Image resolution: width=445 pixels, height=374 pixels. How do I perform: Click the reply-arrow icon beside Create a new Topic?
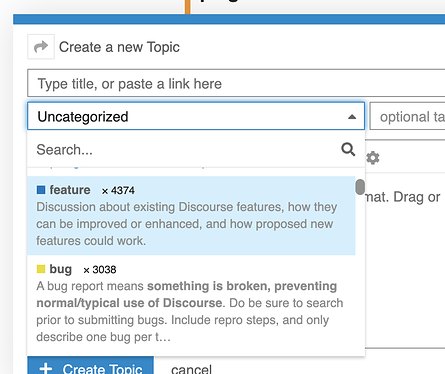[41, 47]
